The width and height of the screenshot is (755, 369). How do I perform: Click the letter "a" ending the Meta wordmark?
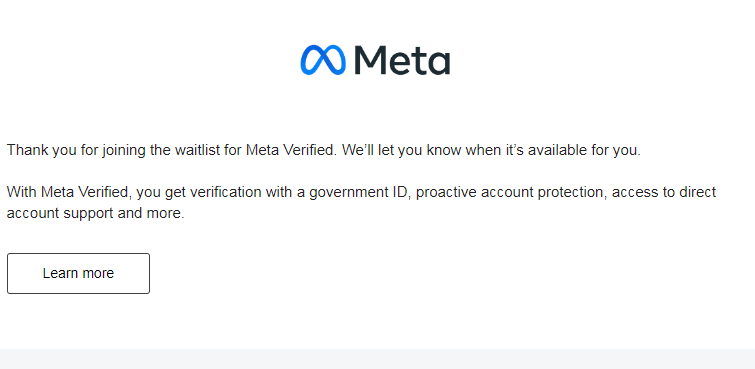coord(440,64)
